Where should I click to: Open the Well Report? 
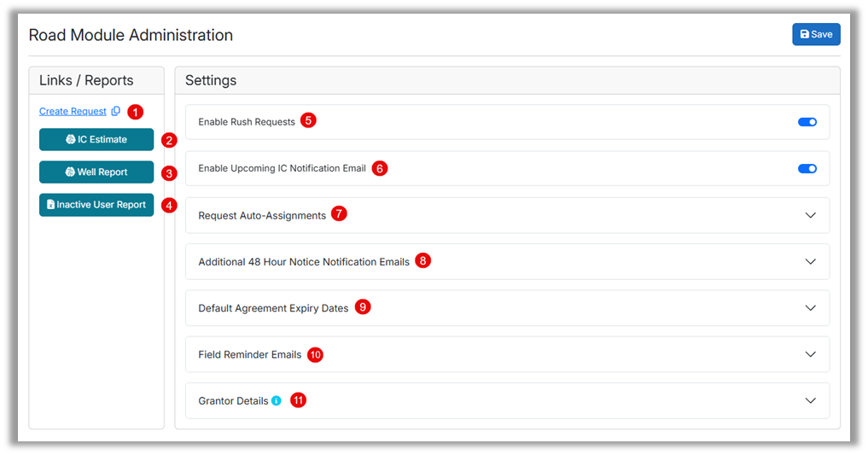point(96,172)
